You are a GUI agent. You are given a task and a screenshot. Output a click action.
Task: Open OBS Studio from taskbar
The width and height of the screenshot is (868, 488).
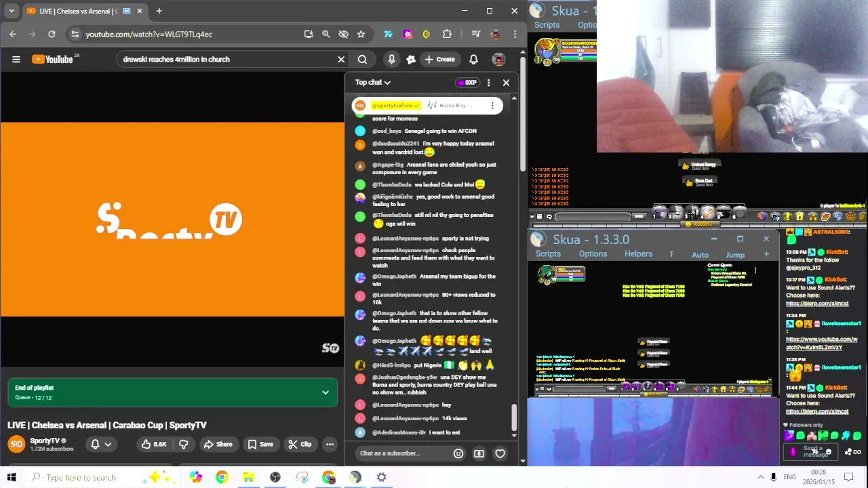pos(275,477)
